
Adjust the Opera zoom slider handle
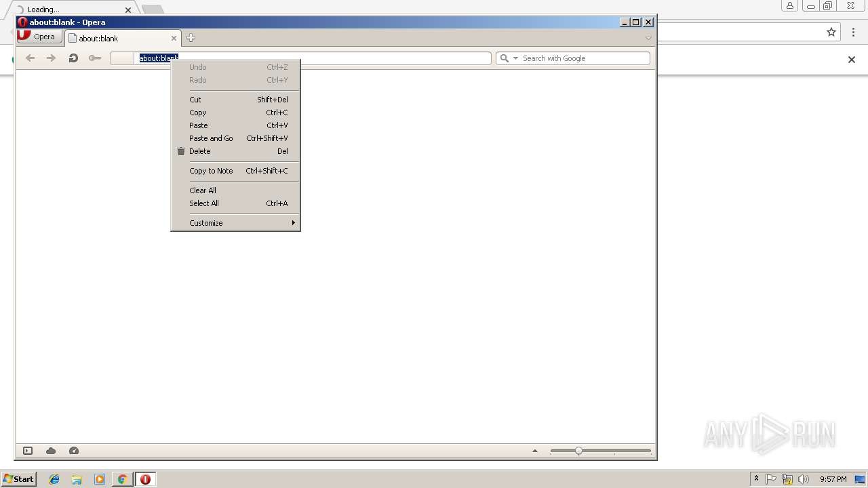578,451
